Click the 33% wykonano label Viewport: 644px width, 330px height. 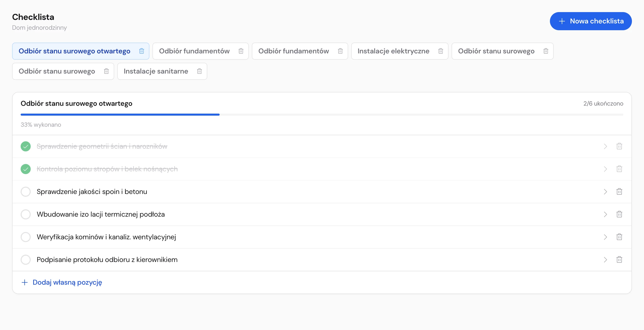(41, 125)
